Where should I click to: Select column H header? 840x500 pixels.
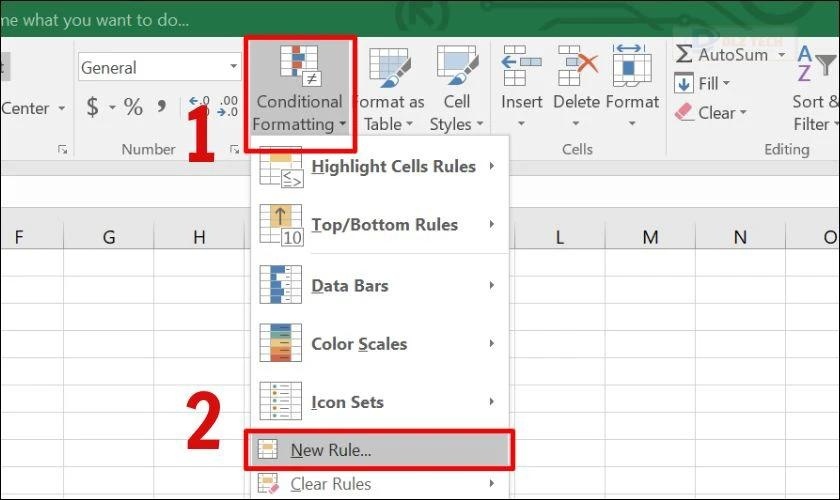click(x=199, y=236)
